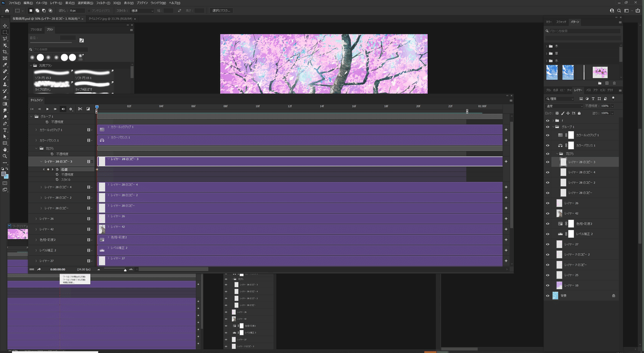Expand レイヤー 26 timeline track

point(36,219)
